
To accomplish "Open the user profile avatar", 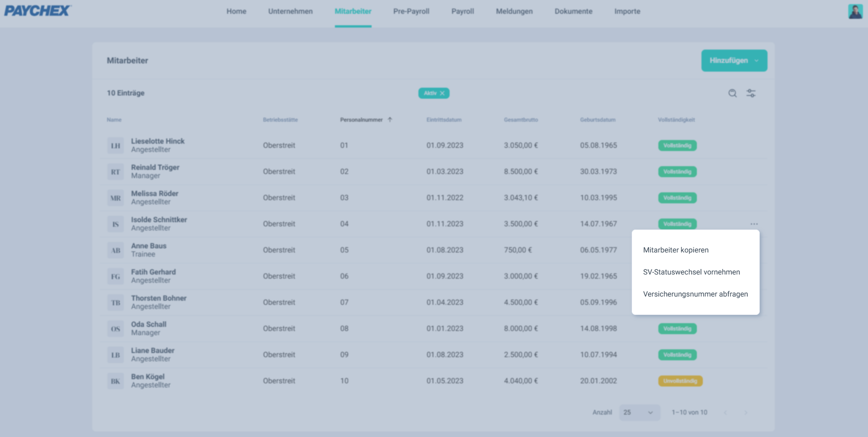I will tap(855, 11).
